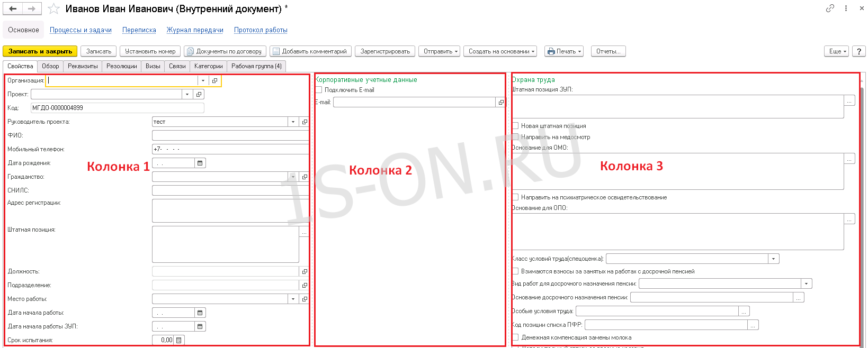The image size is (868, 348).
Task: Enable Подключить E-mail checkbox
Action: [319, 90]
